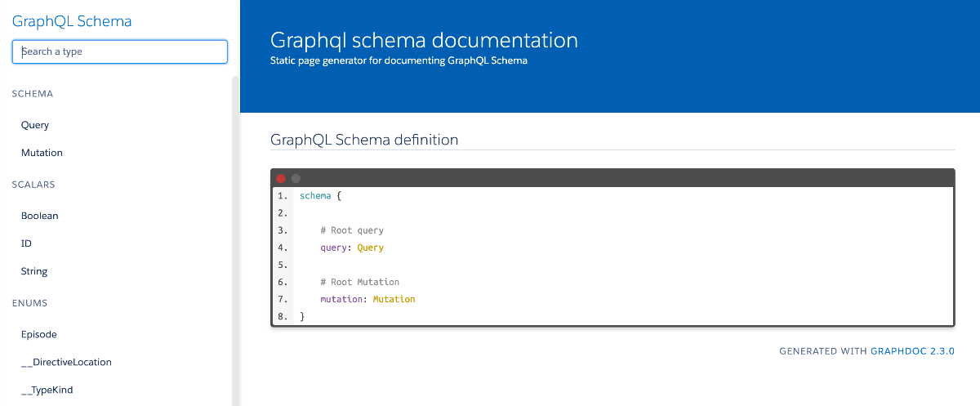Open the Mutation schema entry
This screenshot has height=406, width=980.
[x=42, y=153]
